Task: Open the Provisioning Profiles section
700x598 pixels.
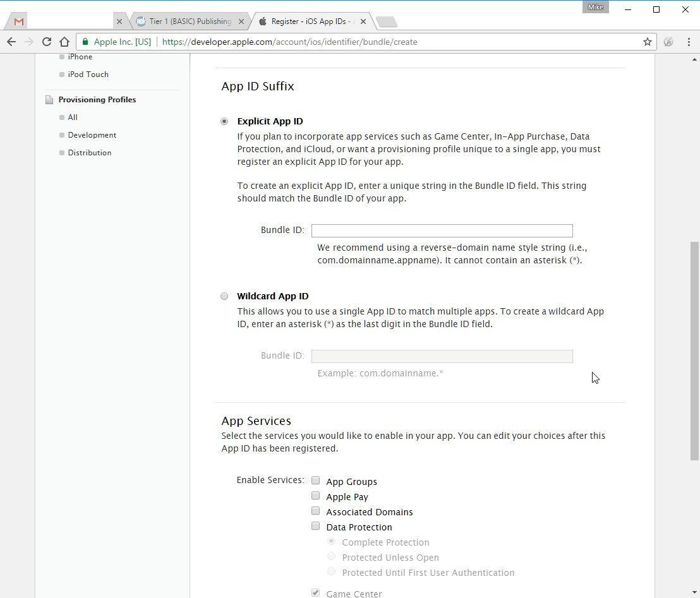Action: tap(97, 100)
